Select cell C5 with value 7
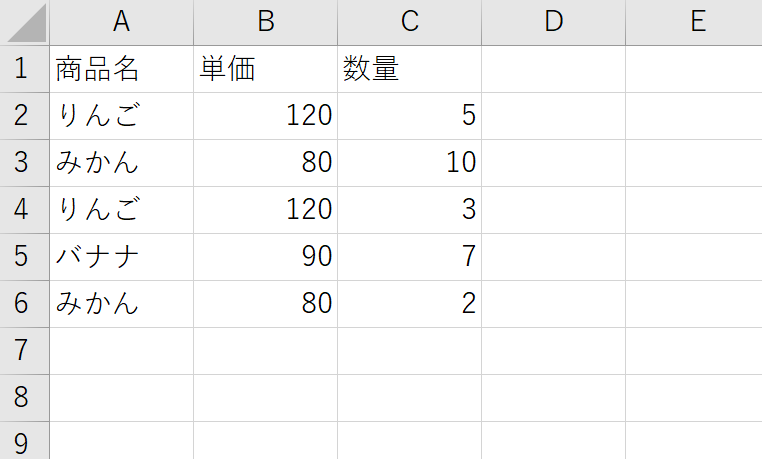Screen dimensions: 762x459 410,257
